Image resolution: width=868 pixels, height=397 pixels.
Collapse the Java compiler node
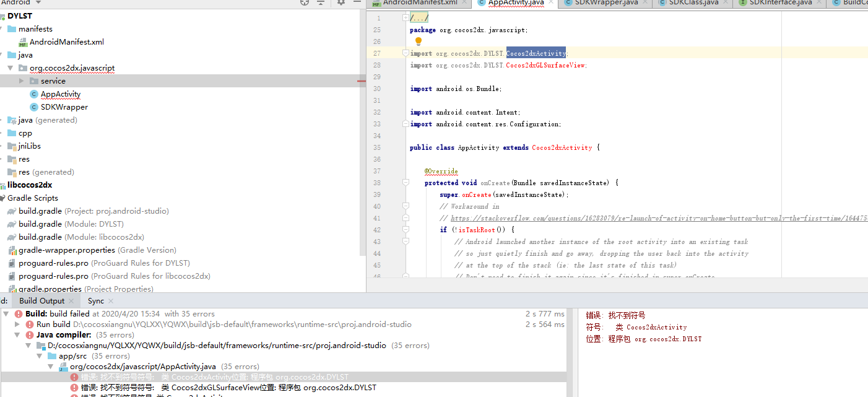tap(17, 335)
